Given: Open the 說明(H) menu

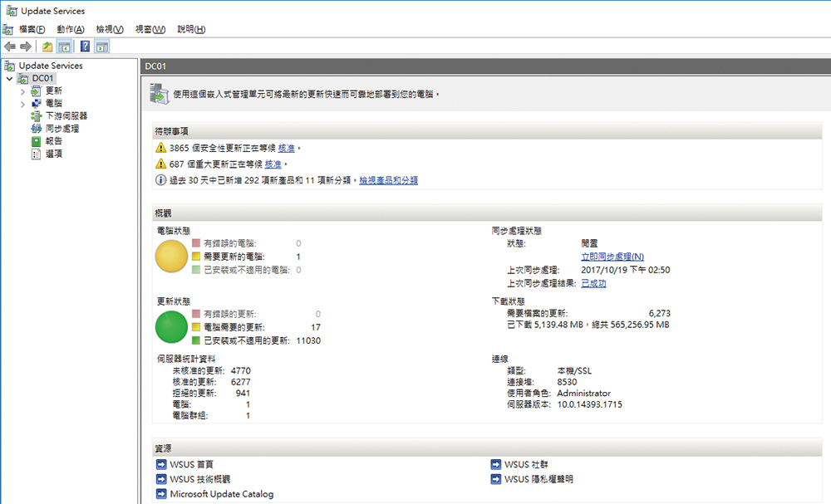Looking at the screenshot, I should [x=191, y=29].
